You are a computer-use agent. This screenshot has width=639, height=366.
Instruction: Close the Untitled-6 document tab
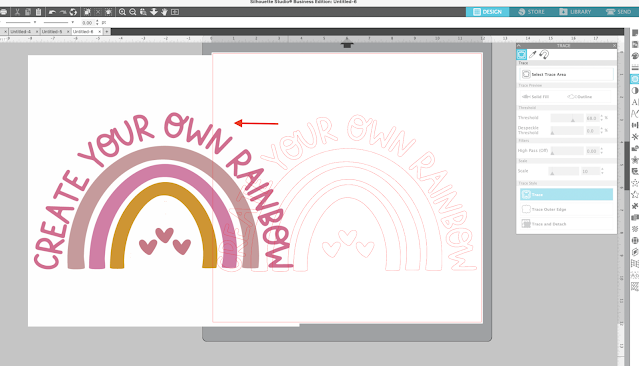coord(99,31)
